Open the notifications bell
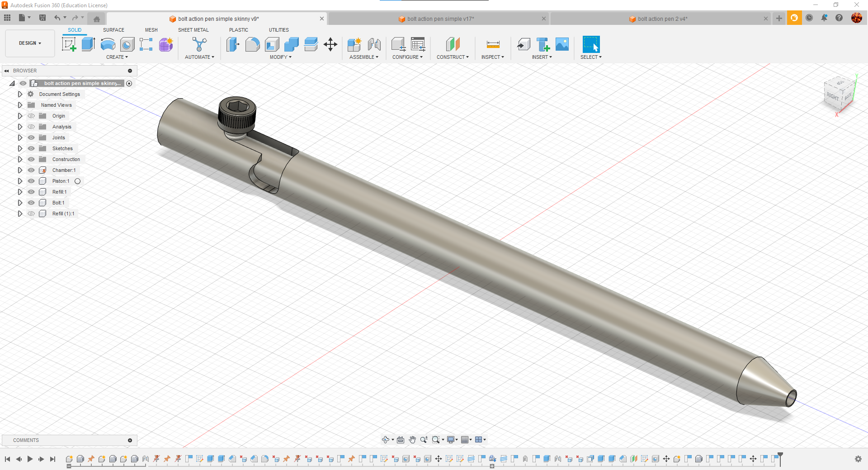The height and width of the screenshot is (470, 868). point(824,18)
